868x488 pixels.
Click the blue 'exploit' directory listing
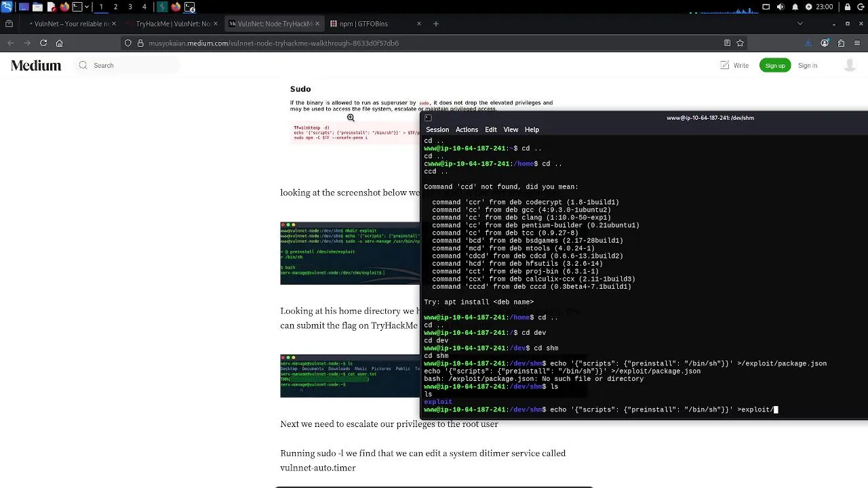point(438,402)
